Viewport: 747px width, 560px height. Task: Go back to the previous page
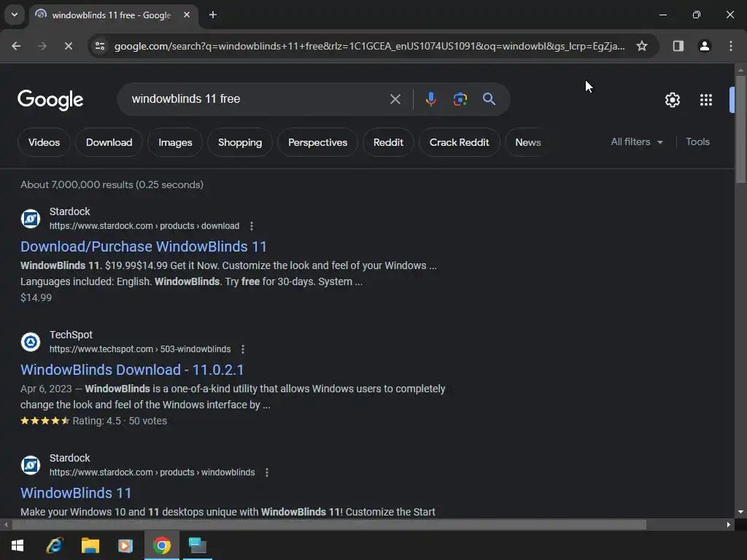(16, 46)
